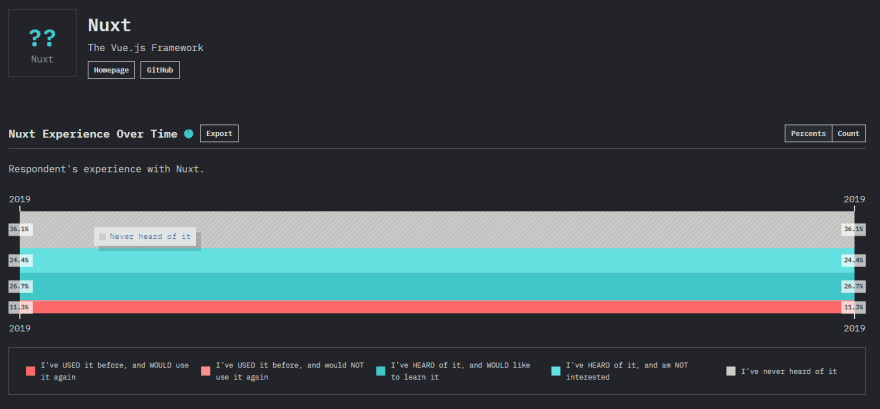Screen dimensions: 880x409
Task: Open the Nuxt Homepage link
Action: coord(111,70)
